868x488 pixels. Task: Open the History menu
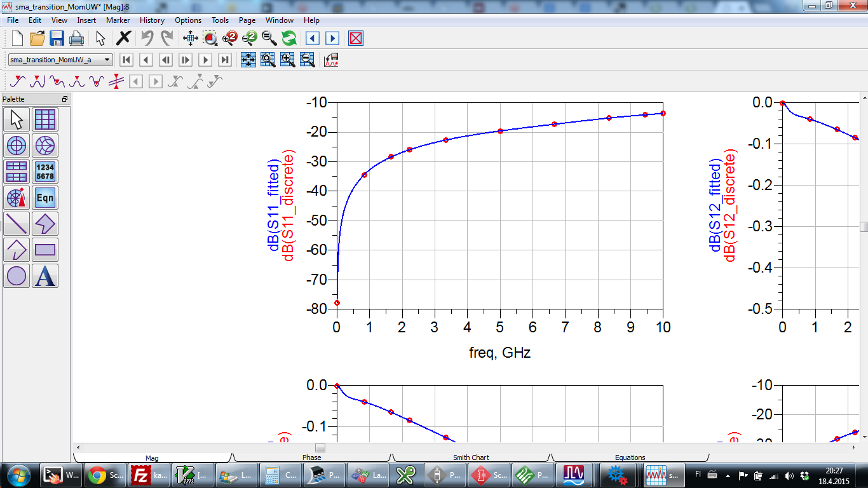[152, 20]
